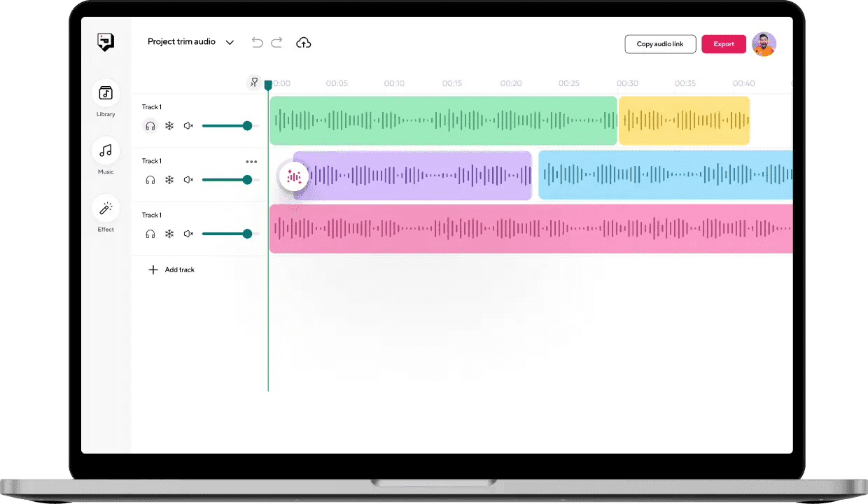Enable headphone monitoring on the first Track 1
868x504 pixels.
click(x=150, y=125)
